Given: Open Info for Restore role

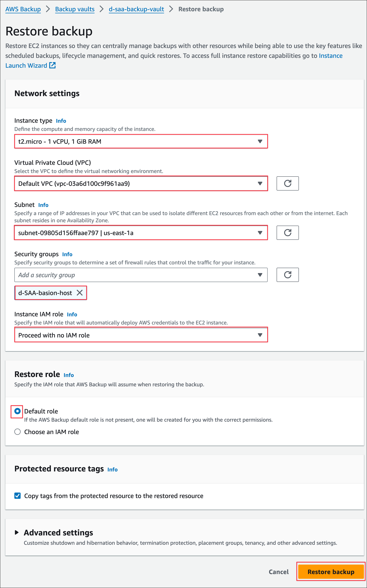Looking at the screenshot, I should point(69,375).
